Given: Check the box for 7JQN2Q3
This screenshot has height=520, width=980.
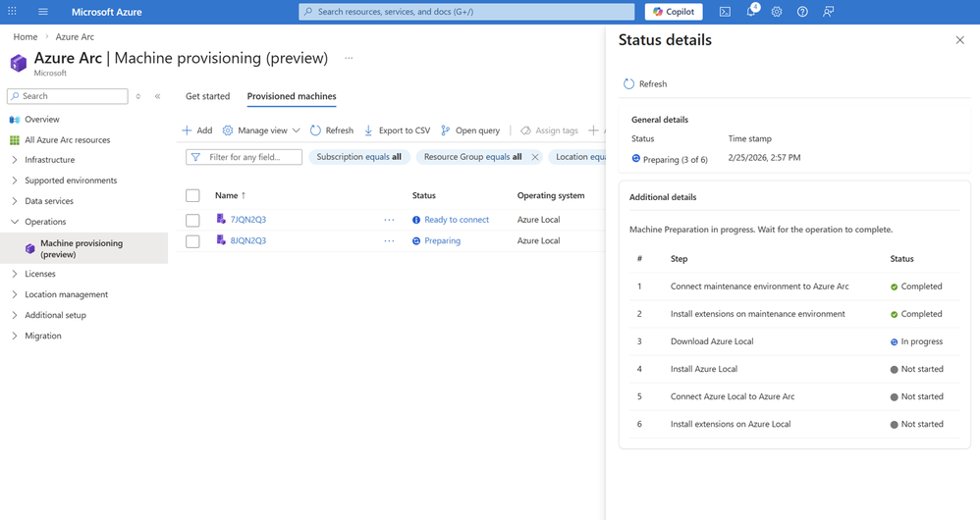Looking at the screenshot, I should pos(192,220).
